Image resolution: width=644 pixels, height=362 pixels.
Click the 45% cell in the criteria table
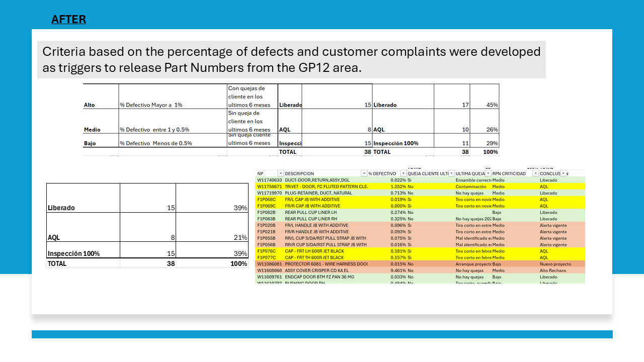pyautogui.click(x=485, y=97)
